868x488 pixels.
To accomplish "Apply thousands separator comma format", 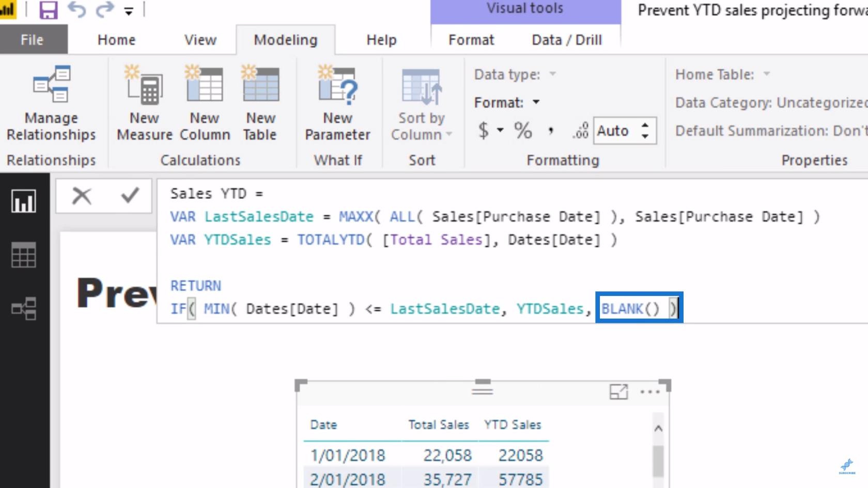I will [551, 131].
